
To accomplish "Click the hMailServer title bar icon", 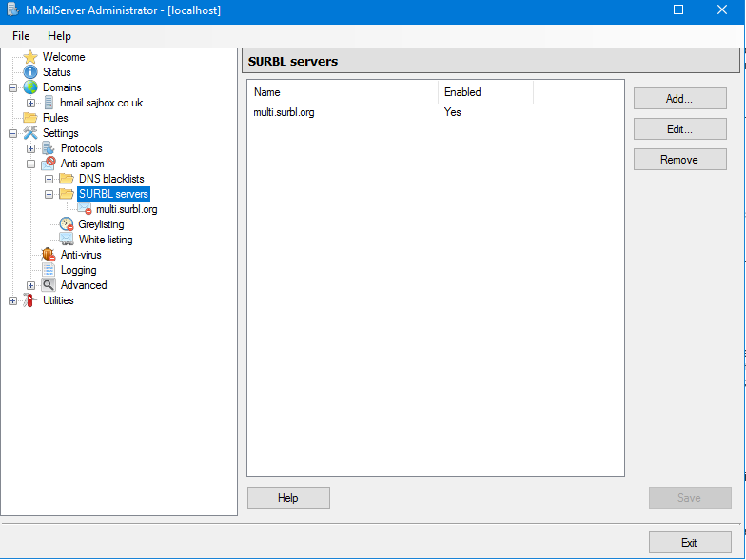I will [x=13, y=10].
